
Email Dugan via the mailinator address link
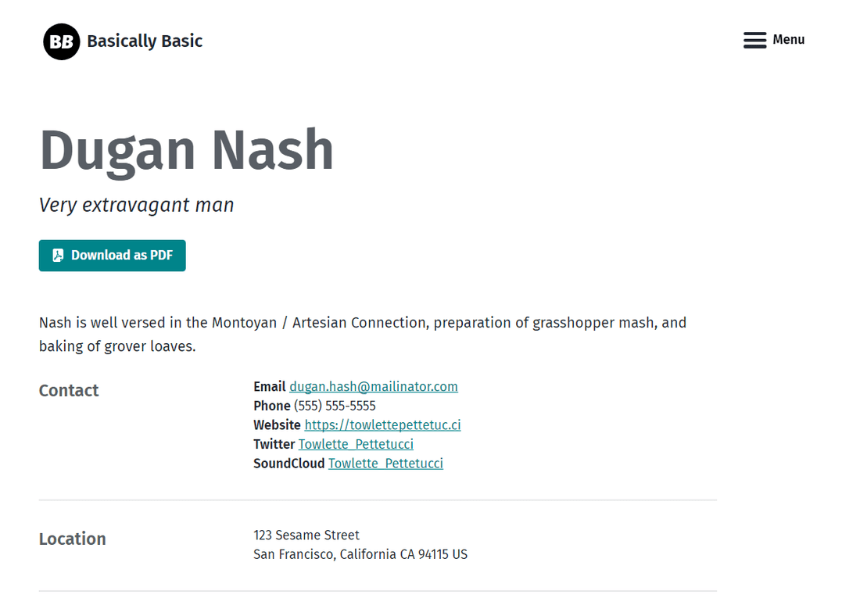click(x=374, y=386)
